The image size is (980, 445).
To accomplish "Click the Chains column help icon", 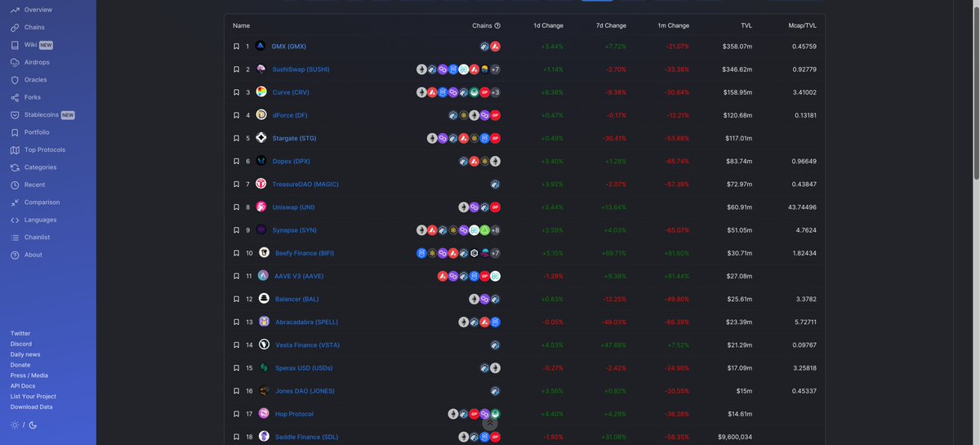I will click(x=497, y=26).
